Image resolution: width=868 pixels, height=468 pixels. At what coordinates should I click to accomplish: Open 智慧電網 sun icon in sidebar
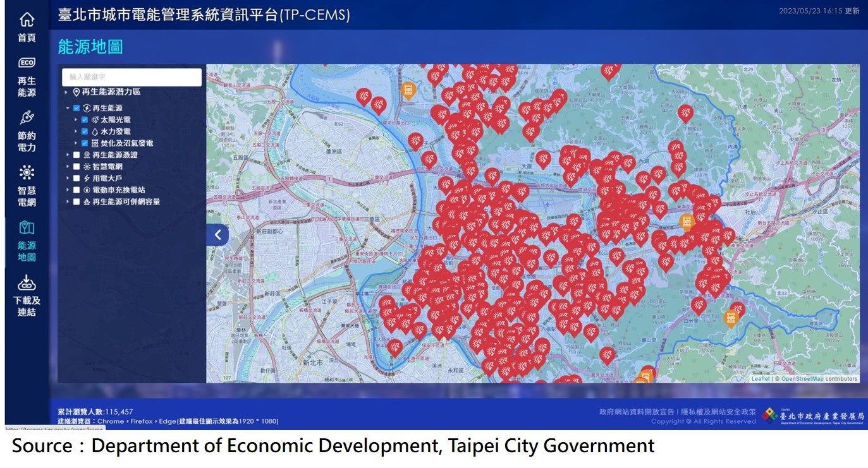pyautogui.click(x=27, y=172)
